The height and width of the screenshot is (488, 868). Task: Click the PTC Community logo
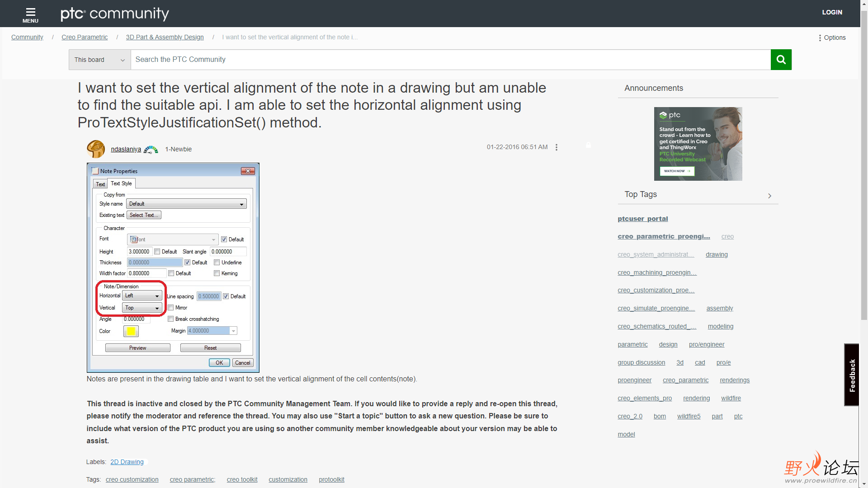coord(115,14)
